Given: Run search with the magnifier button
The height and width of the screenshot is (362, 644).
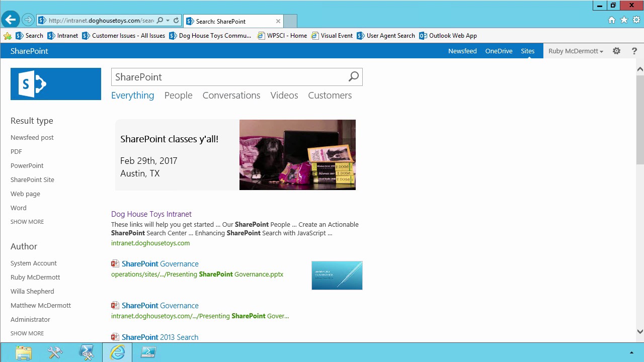Looking at the screenshot, I should tap(354, 77).
